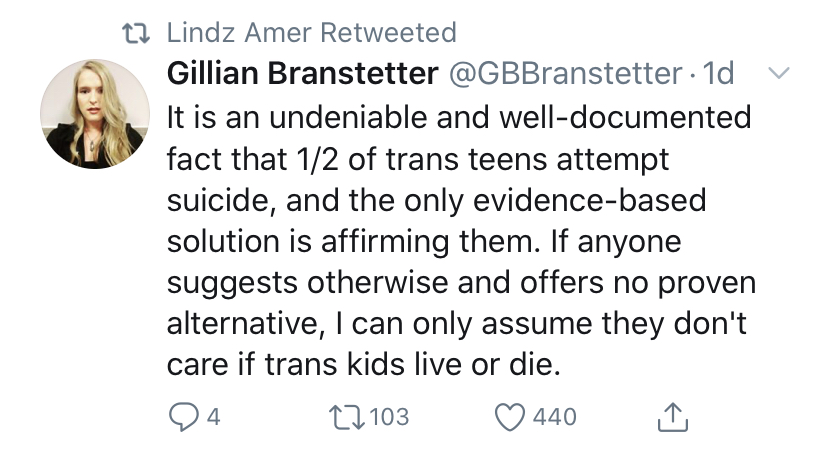
Task: Expand the tweet options chevron
Action: pos(779,73)
